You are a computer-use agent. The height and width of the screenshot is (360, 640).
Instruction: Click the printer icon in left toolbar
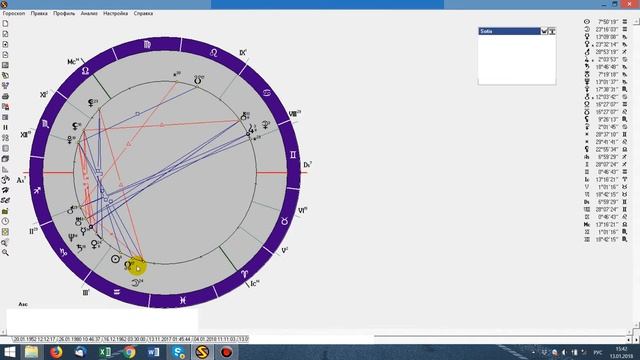pyautogui.click(x=5, y=96)
